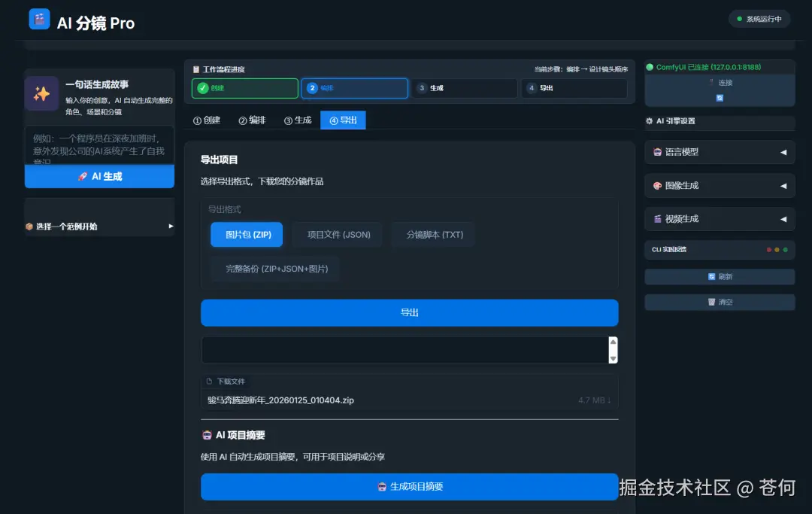
Task: Click the trash icon on 清空 button
Action: tap(712, 302)
